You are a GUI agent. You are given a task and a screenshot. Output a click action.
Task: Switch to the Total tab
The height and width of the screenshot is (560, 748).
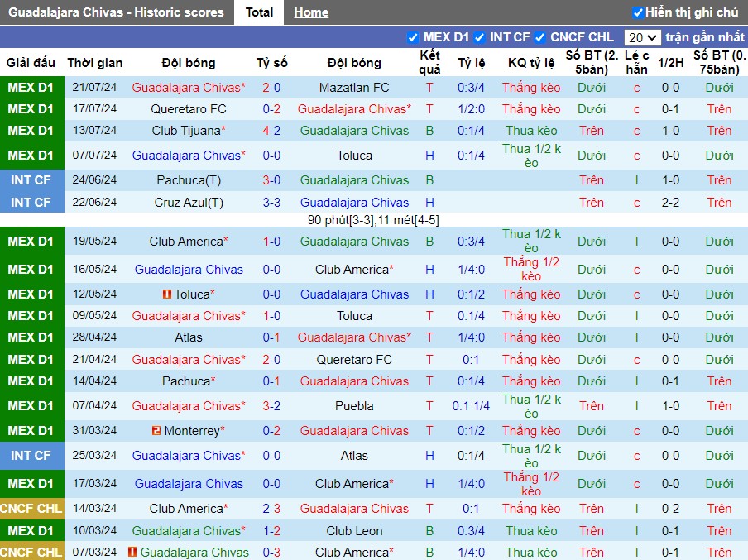click(x=259, y=12)
